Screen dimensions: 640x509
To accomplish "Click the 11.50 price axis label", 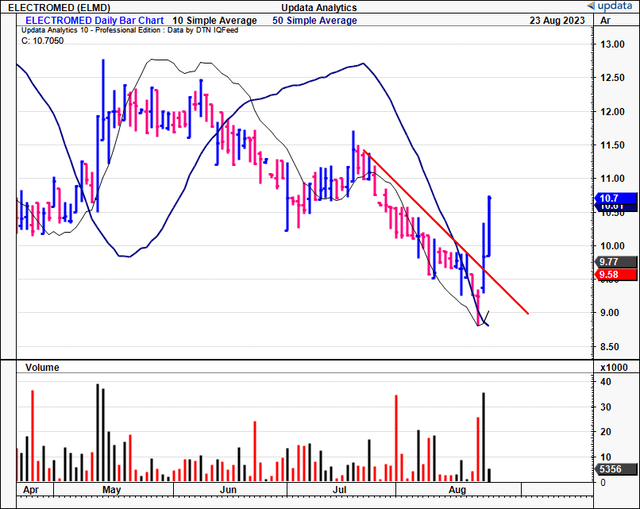I will 612,145.
